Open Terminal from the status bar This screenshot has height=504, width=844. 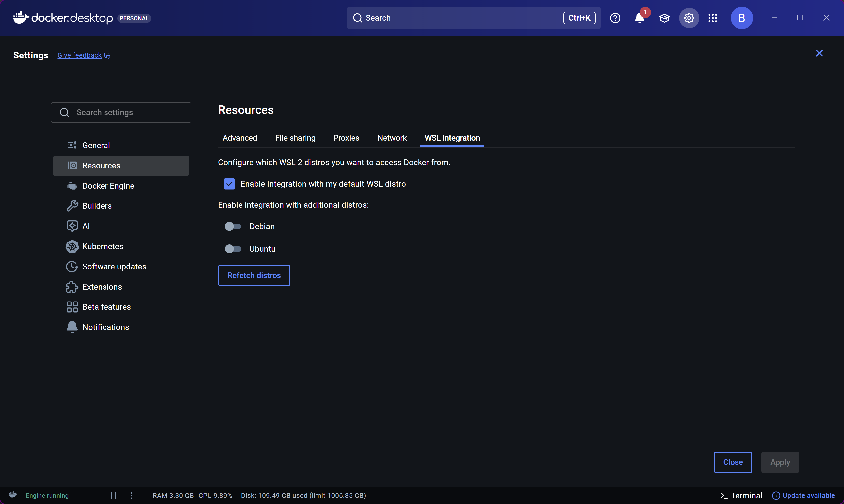tap(741, 495)
